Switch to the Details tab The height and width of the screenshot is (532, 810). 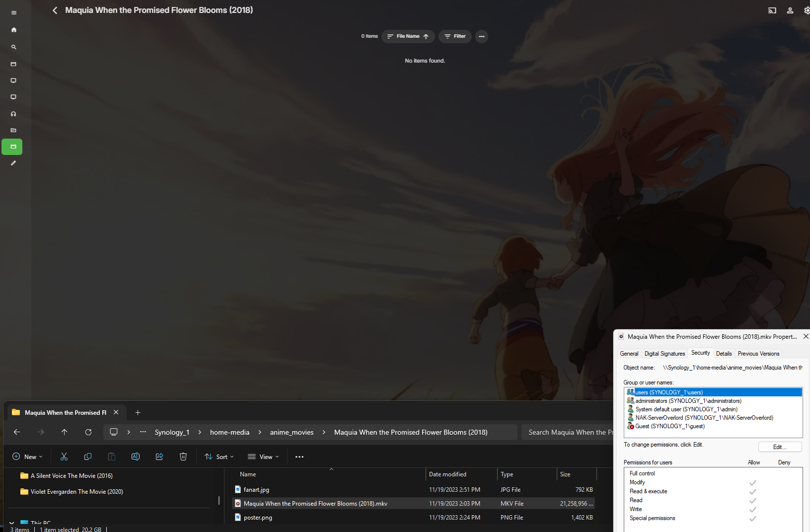(x=724, y=354)
